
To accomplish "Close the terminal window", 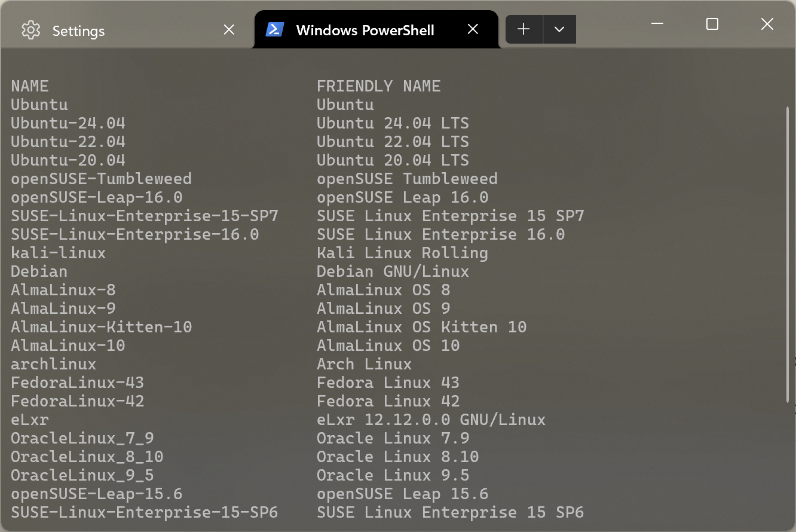I will pyautogui.click(x=767, y=24).
